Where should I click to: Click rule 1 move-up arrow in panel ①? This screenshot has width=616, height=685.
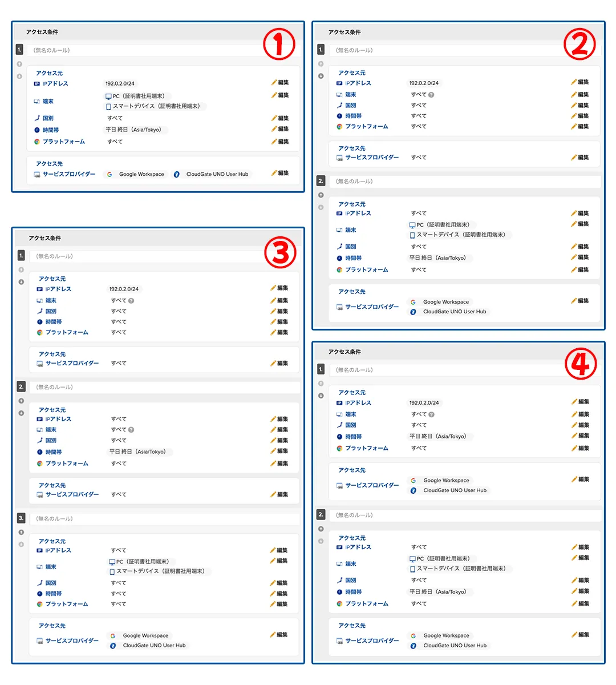19,64
